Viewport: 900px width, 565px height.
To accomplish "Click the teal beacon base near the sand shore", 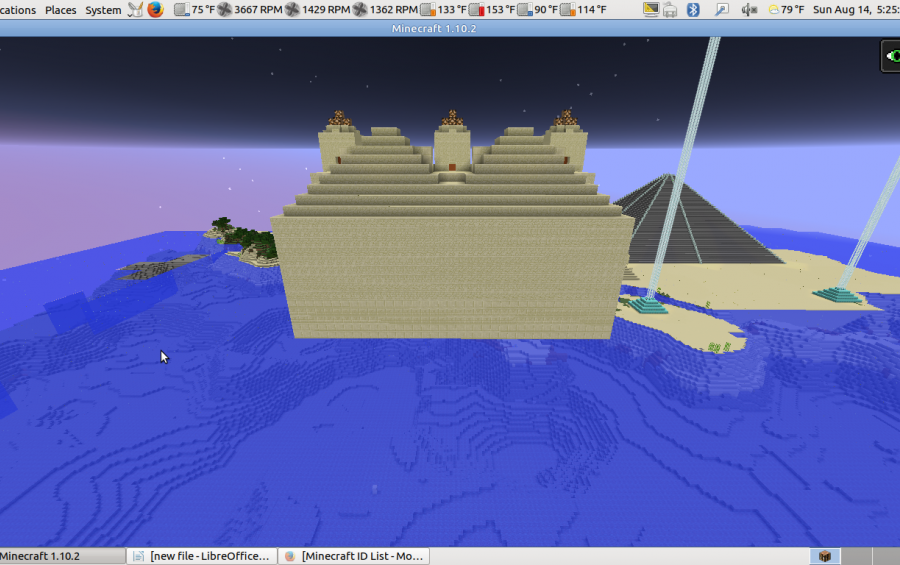I will point(647,304).
